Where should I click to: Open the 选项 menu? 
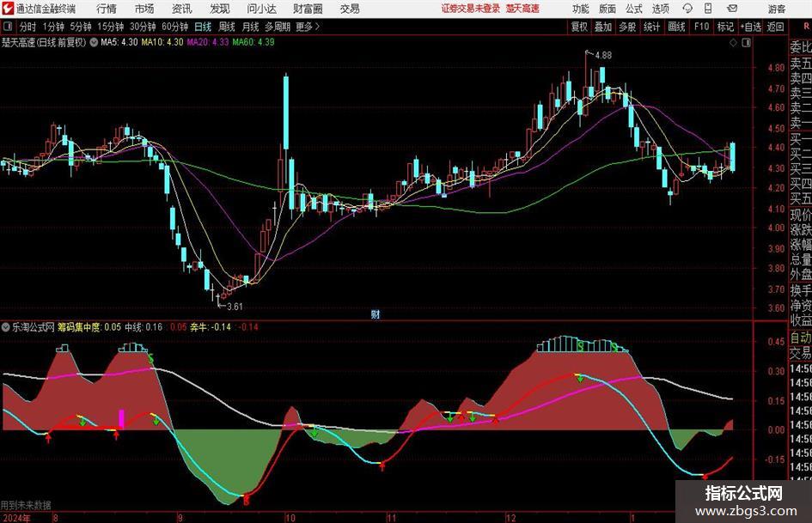click(x=660, y=9)
